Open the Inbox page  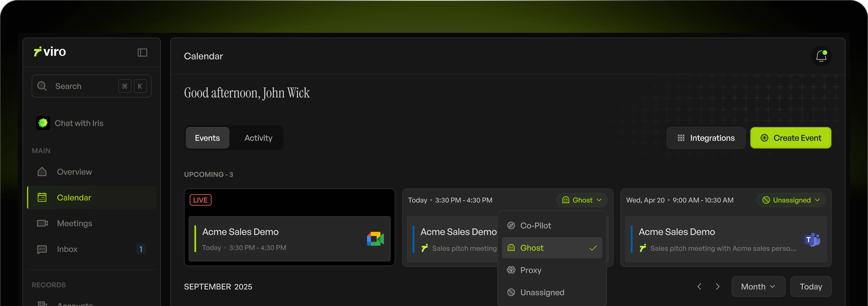(x=92, y=249)
